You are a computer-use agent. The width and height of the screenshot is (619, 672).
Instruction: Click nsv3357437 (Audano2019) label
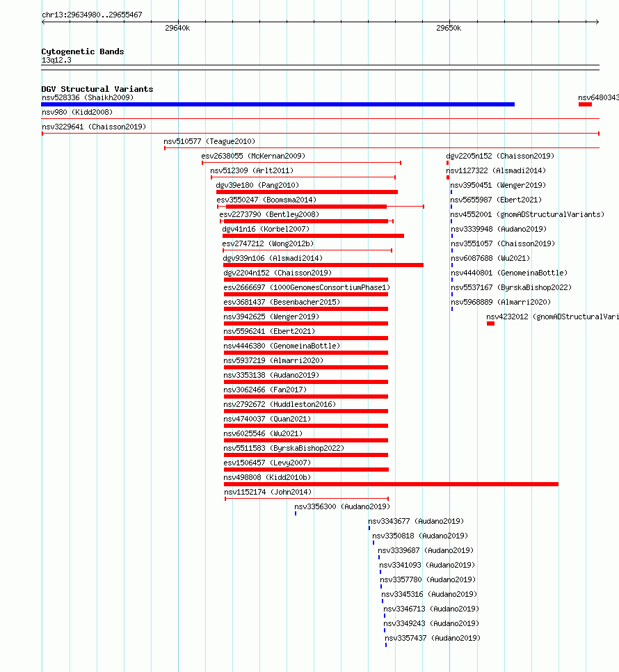tap(433, 638)
